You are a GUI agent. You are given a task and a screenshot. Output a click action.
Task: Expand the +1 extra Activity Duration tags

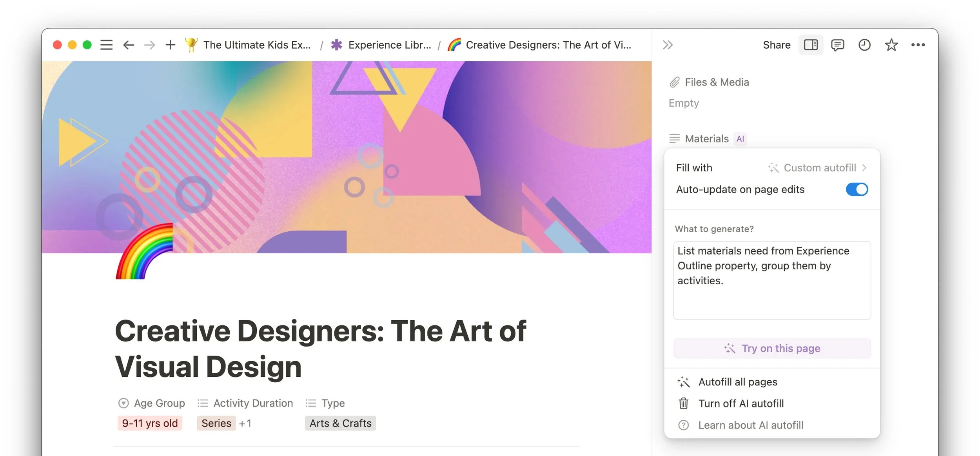pos(245,423)
